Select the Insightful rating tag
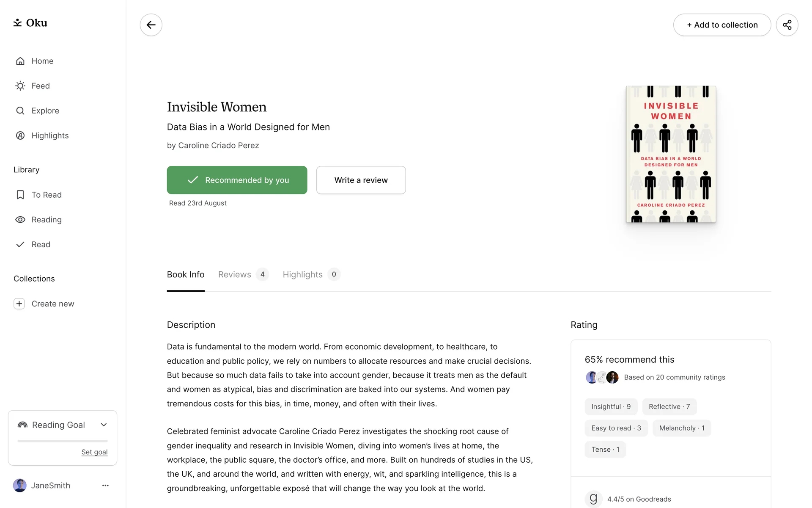 coord(611,406)
